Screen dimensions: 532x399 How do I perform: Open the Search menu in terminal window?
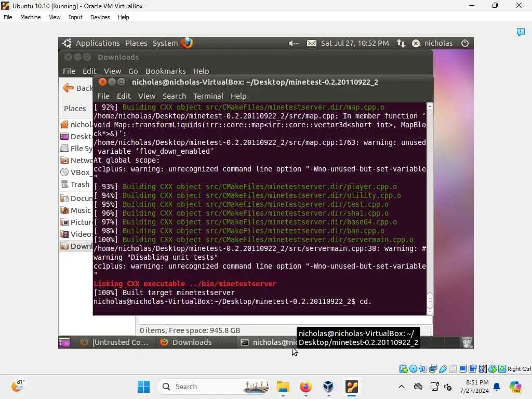(x=174, y=96)
